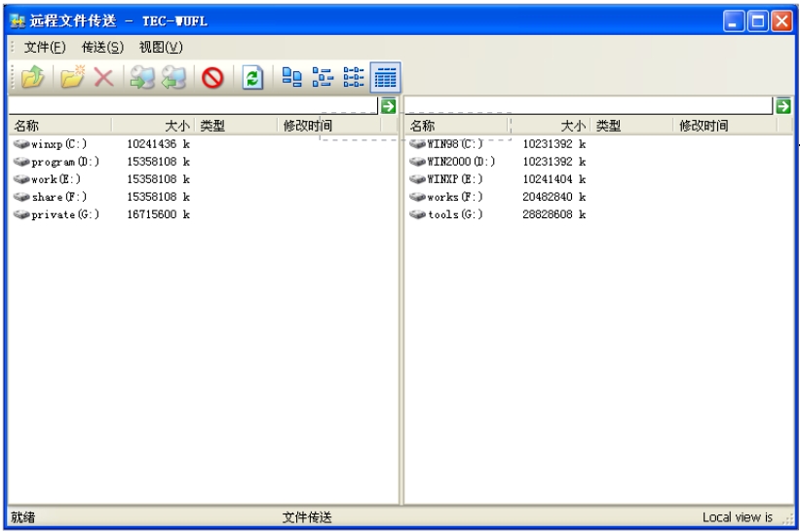Click the go up one folder icon
The width and height of the screenshot is (800, 532).
point(32,78)
